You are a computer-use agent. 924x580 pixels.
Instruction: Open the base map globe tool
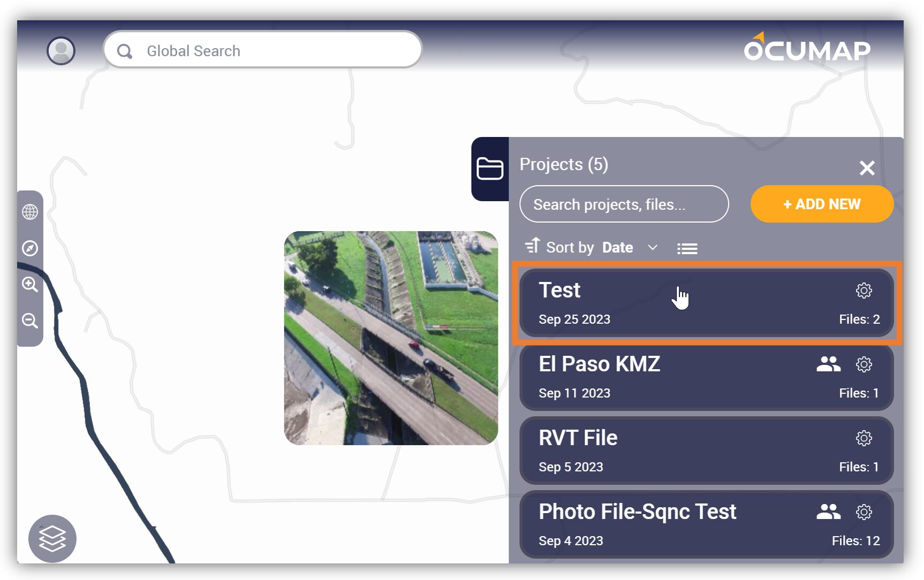click(30, 212)
